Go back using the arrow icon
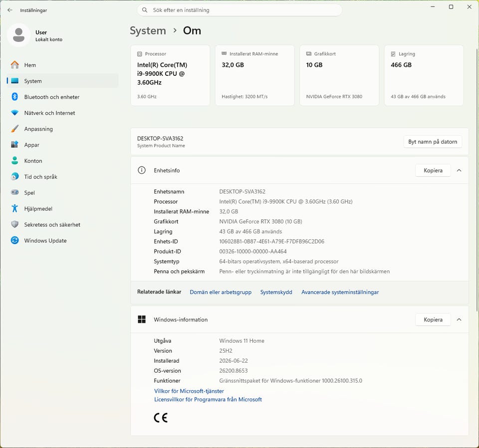This screenshot has height=448, width=479. (x=10, y=10)
